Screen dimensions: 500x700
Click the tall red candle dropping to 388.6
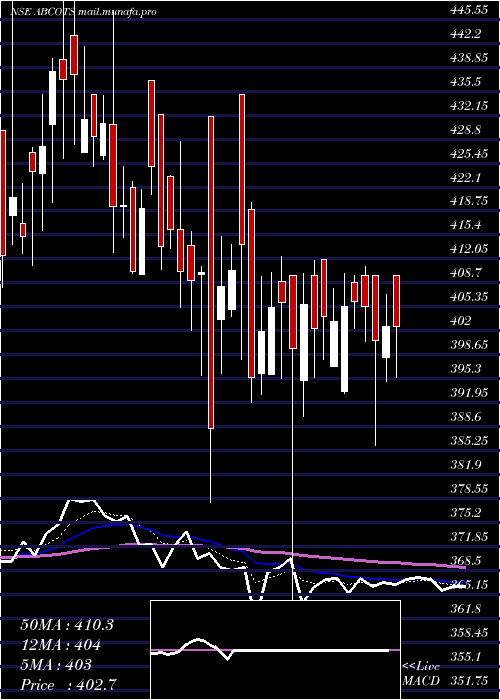coord(211,272)
